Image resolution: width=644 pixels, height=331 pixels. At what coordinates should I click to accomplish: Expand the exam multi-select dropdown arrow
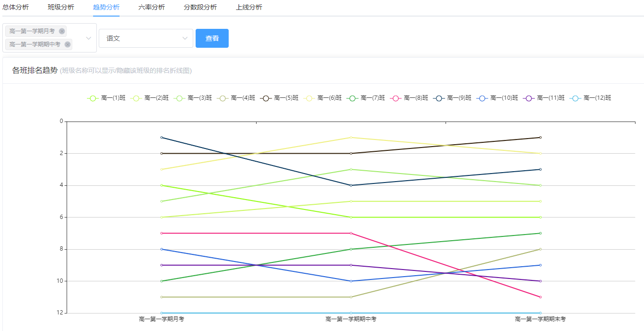[88, 38]
